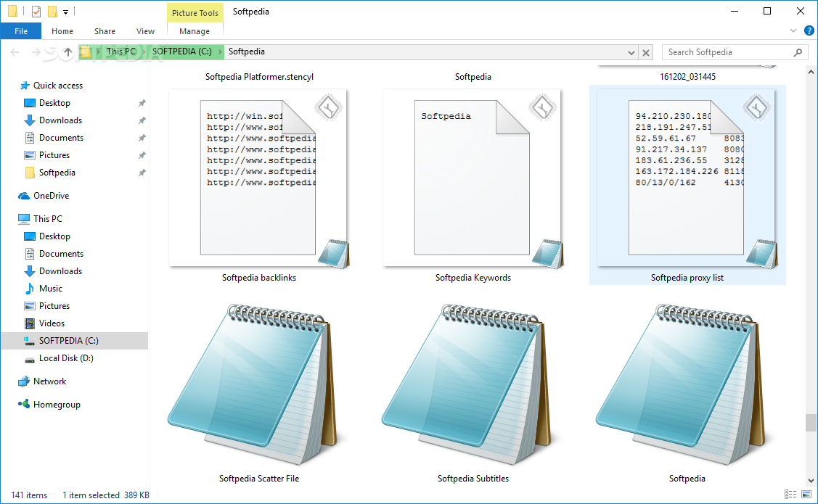Viewport: 818px width, 504px height.
Task: Open Downloads icon under This PC
Action: click(x=30, y=271)
